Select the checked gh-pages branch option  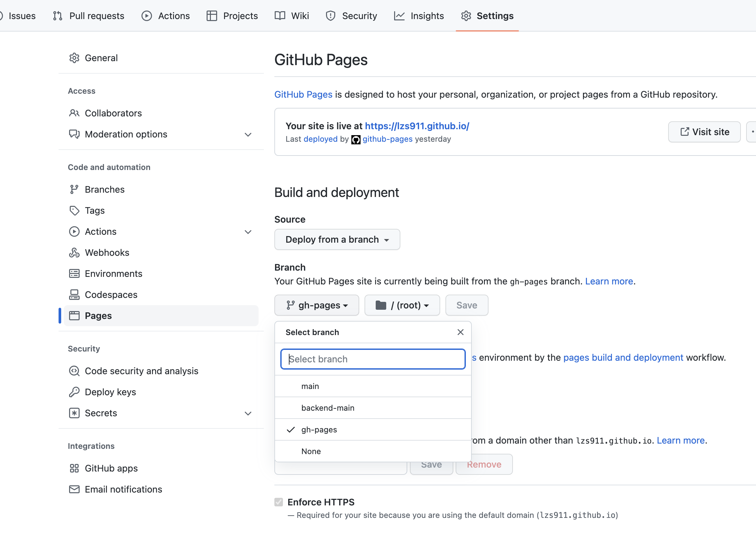(373, 430)
